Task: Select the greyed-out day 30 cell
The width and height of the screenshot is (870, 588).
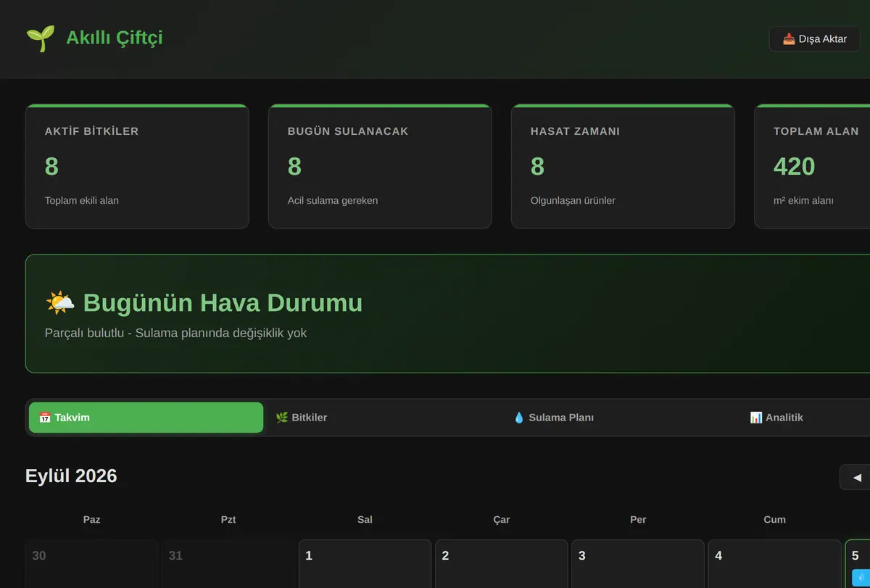Action: (x=91, y=564)
